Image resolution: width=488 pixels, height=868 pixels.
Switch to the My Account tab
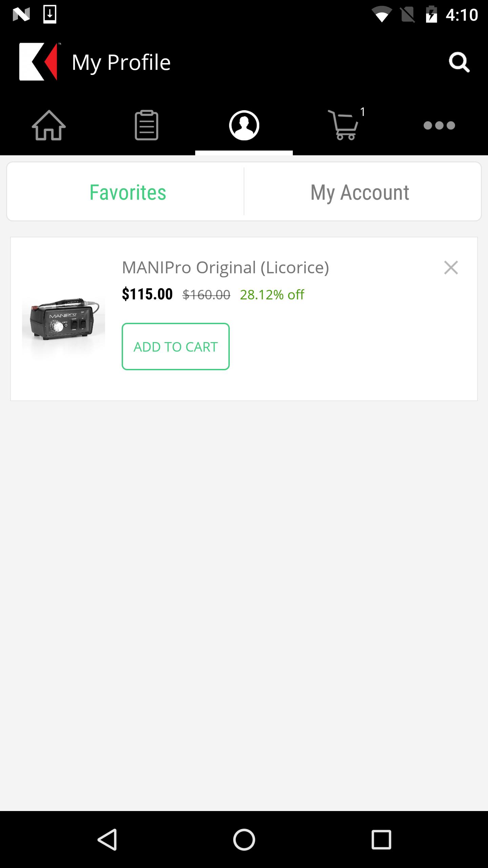coord(360,192)
